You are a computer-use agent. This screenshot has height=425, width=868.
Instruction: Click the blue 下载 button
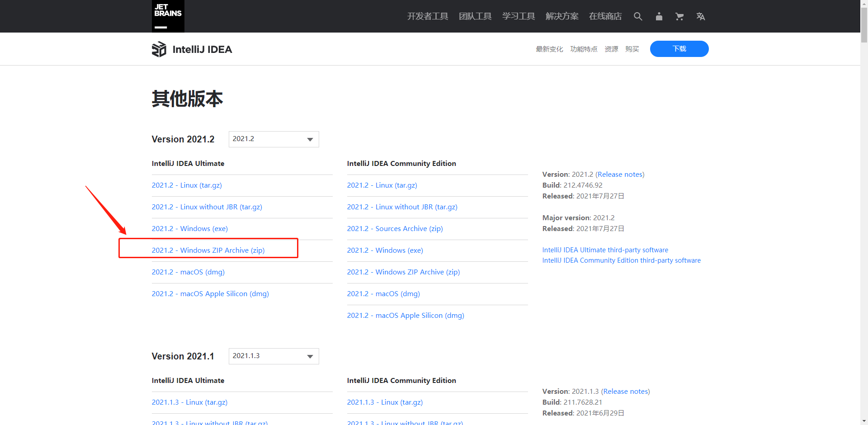pyautogui.click(x=679, y=49)
